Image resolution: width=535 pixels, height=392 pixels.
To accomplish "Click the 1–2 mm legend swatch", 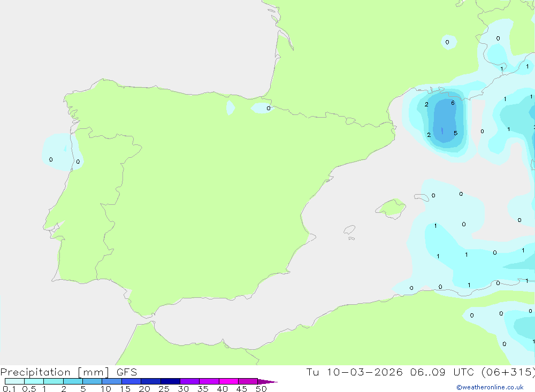I will 53,381.
